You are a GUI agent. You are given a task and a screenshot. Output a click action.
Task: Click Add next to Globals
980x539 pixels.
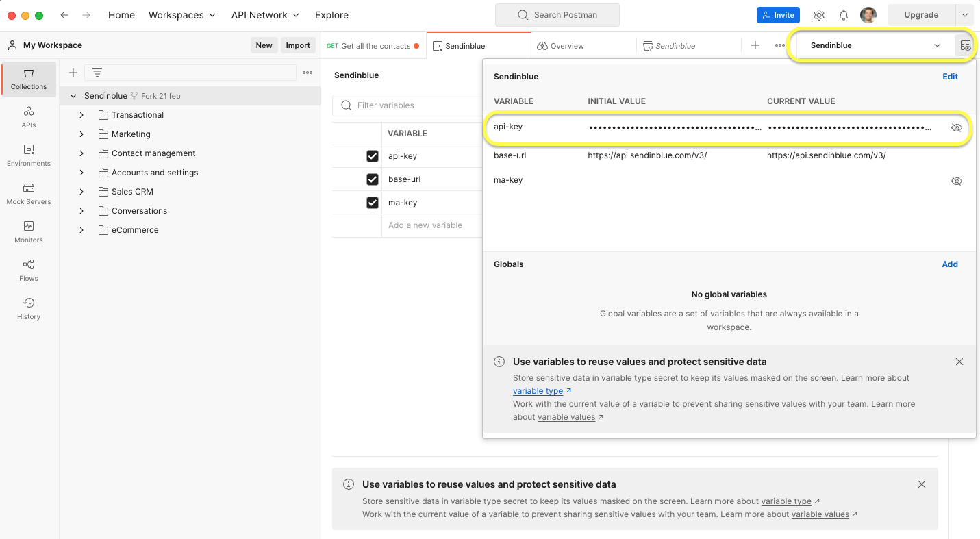[950, 264]
